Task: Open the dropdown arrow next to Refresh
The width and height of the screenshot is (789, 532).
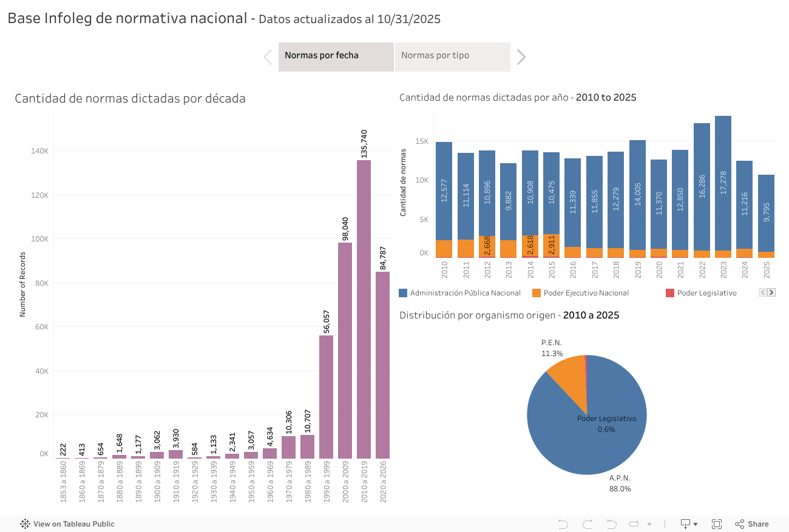Action: point(649,524)
